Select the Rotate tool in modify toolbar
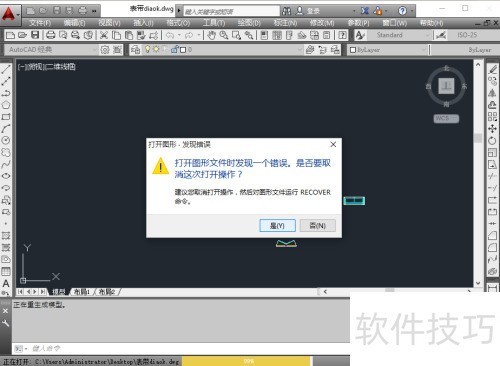 492,140
